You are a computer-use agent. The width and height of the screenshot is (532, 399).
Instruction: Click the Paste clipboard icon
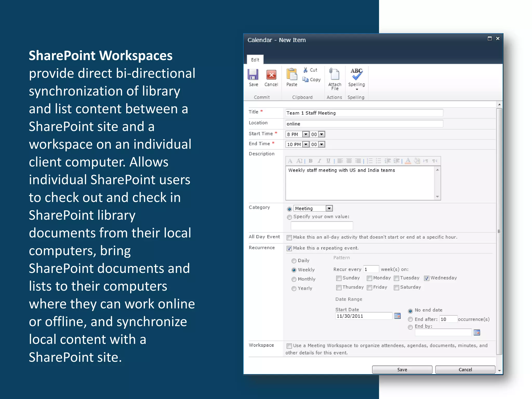point(292,74)
